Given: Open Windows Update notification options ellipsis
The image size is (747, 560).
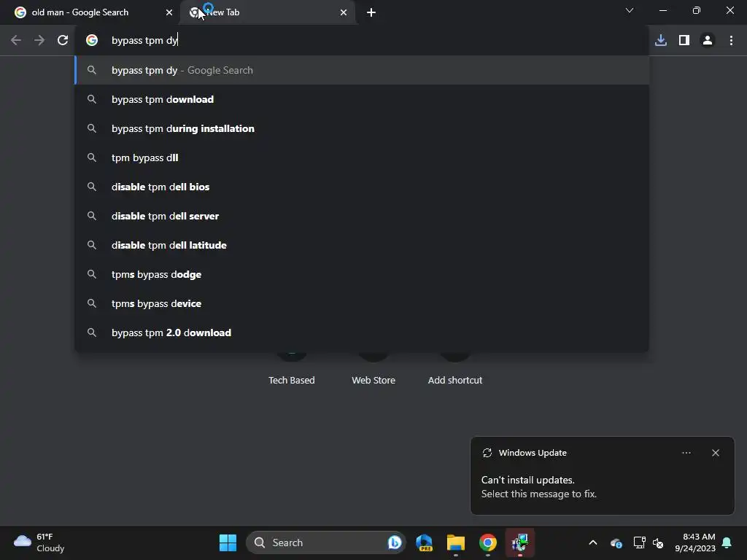Looking at the screenshot, I should click(686, 453).
